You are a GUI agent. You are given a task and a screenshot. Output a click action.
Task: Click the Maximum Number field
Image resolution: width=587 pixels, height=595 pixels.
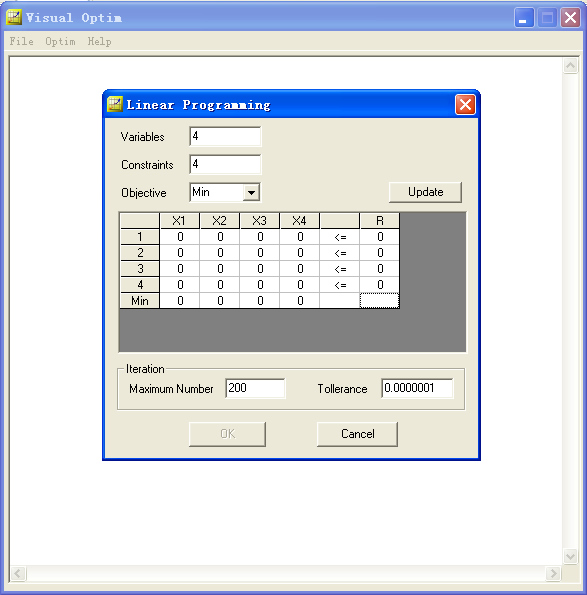(255, 388)
